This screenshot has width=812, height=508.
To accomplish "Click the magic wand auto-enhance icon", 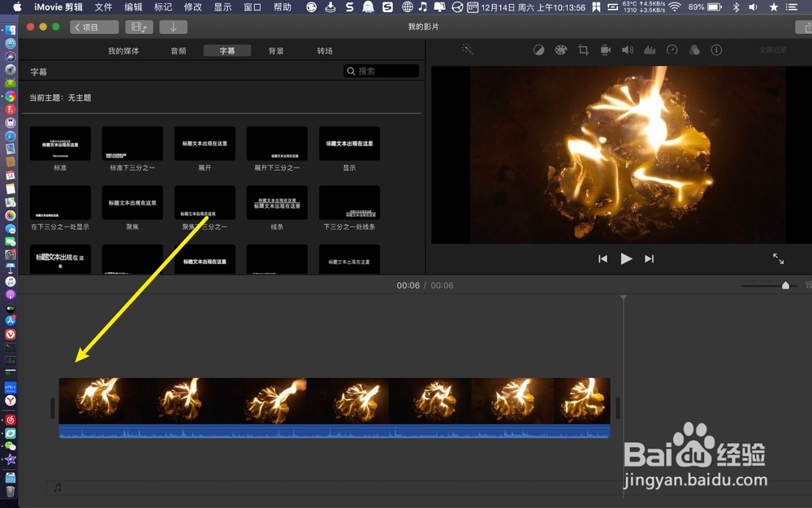I will click(468, 50).
